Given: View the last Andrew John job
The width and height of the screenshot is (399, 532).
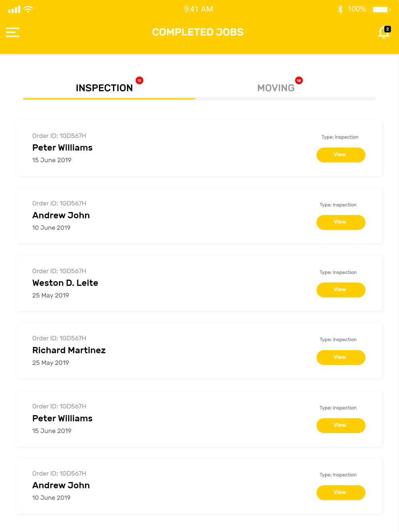Looking at the screenshot, I should pyautogui.click(x=341, y=493).
